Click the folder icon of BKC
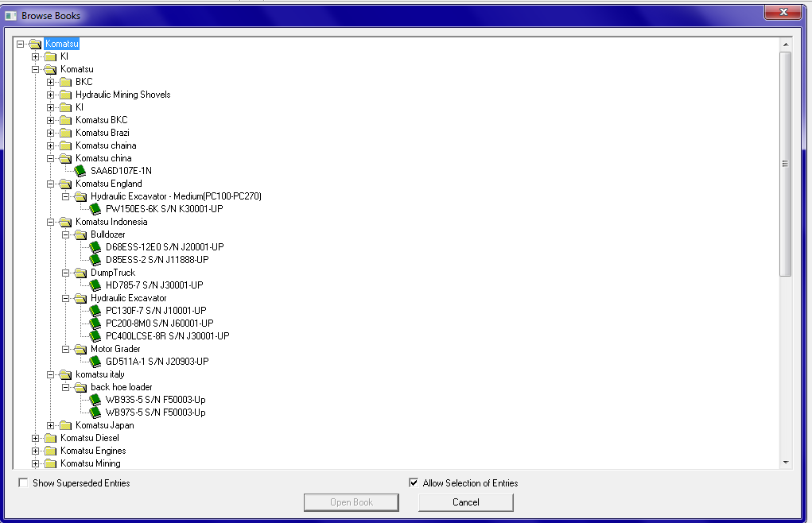This screenshot has height=523, width=812. point(66,82)
